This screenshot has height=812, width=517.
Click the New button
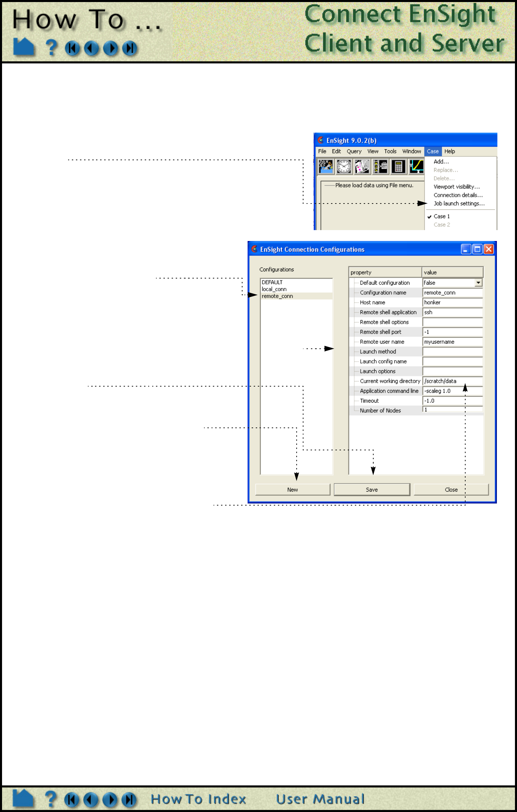click(x=293, y=490)
